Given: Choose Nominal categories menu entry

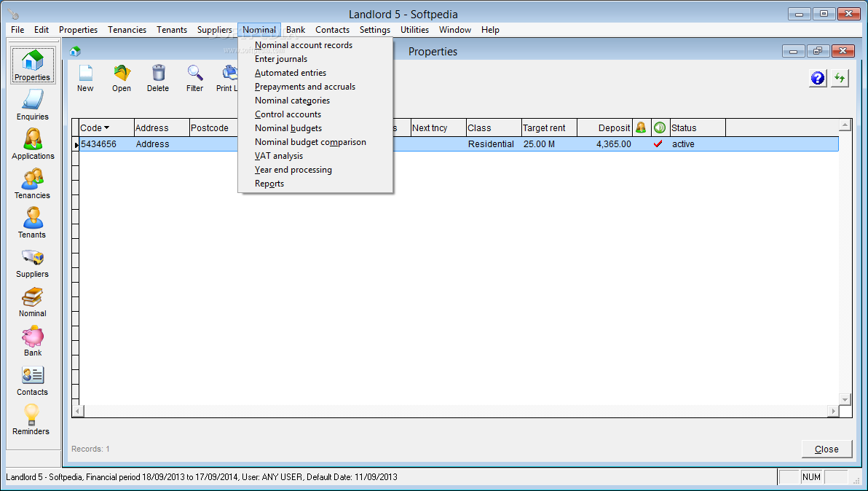Looking at the screenshot, I should tap(315, 101).
